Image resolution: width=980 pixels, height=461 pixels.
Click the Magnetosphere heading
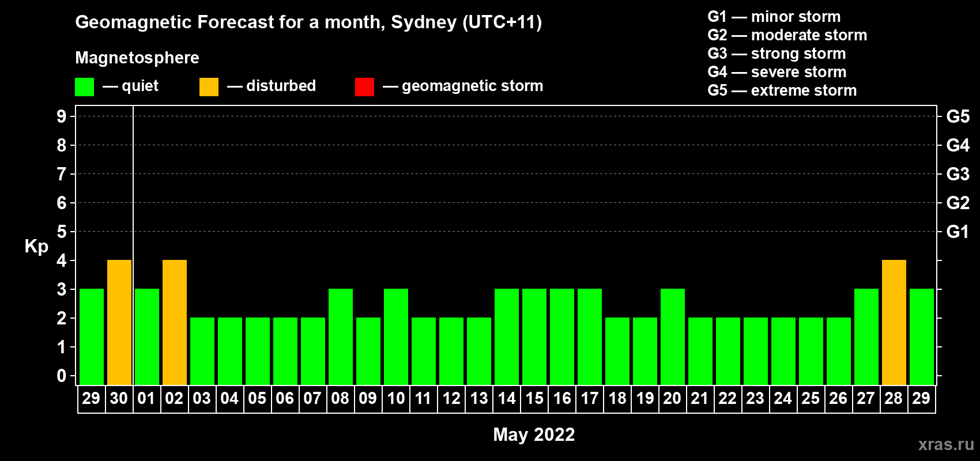(x=137, y=58)
